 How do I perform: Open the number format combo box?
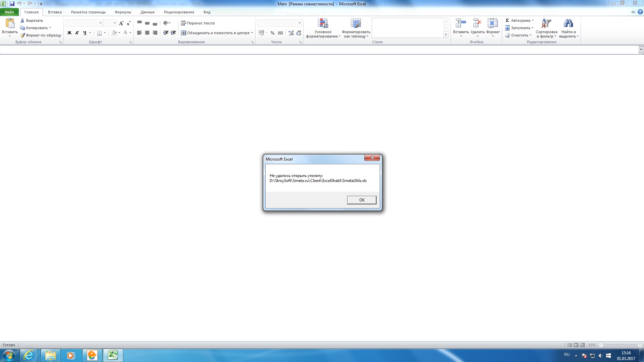[279, 23]
